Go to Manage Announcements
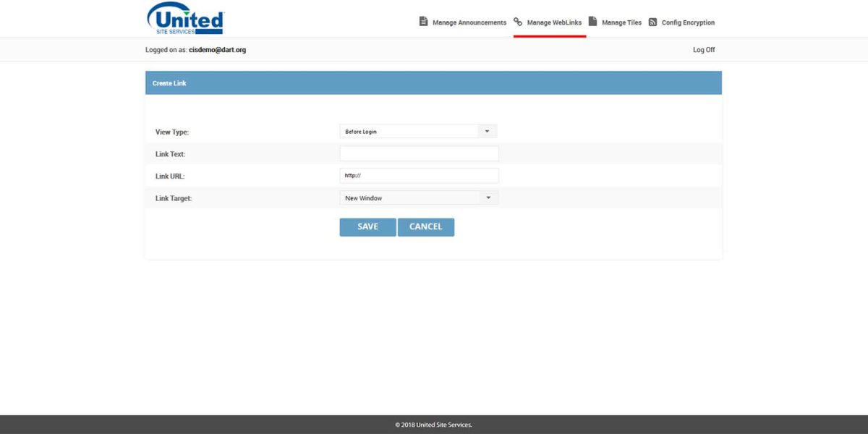This screenshot has width=868, height=434. (469, 22)
